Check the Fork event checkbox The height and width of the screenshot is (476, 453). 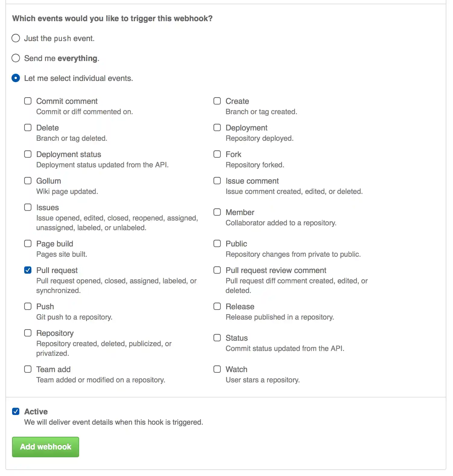(x=217, y=154)
